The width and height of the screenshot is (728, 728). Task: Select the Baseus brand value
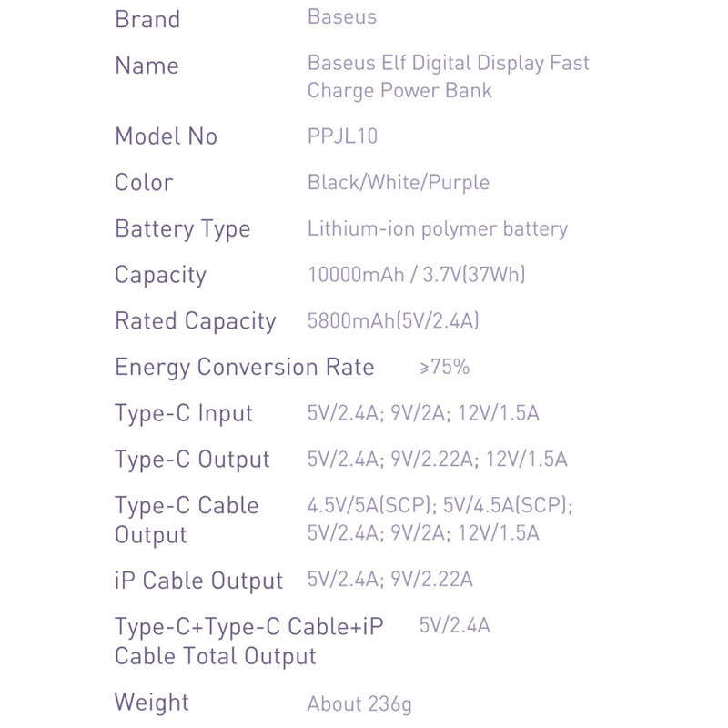click(x=342, y=16)
